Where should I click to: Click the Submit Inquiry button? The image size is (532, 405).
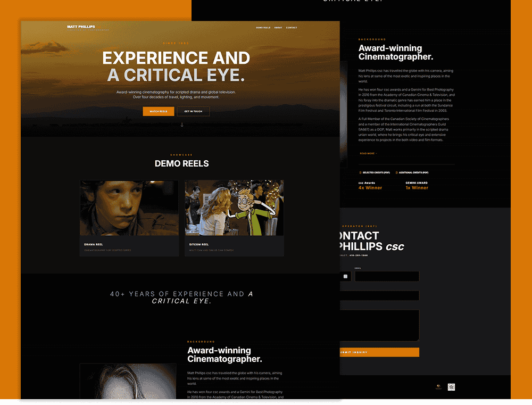pos(379,352)
